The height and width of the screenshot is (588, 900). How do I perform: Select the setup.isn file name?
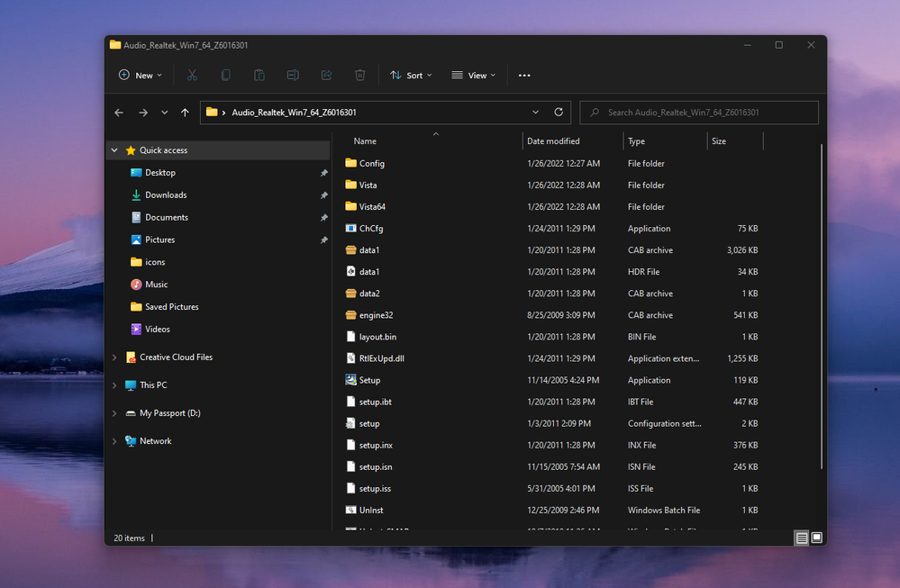[x=376, y=467]
